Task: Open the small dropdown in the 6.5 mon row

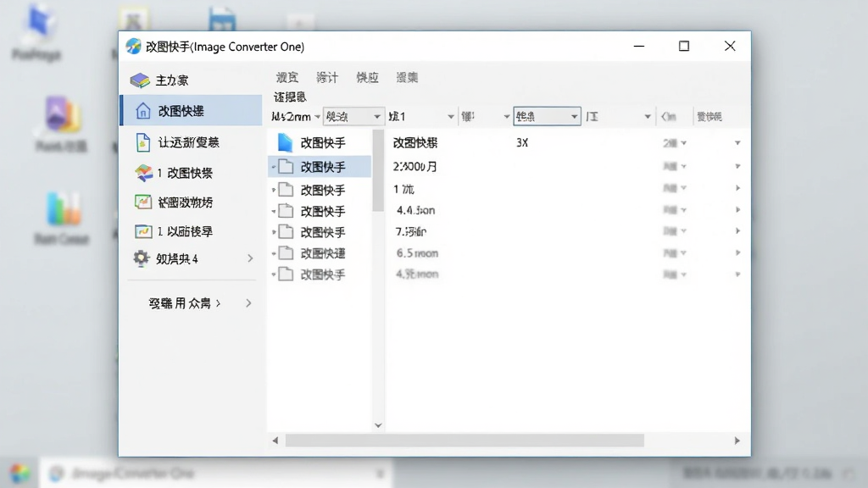Action: tap(684, 253)
